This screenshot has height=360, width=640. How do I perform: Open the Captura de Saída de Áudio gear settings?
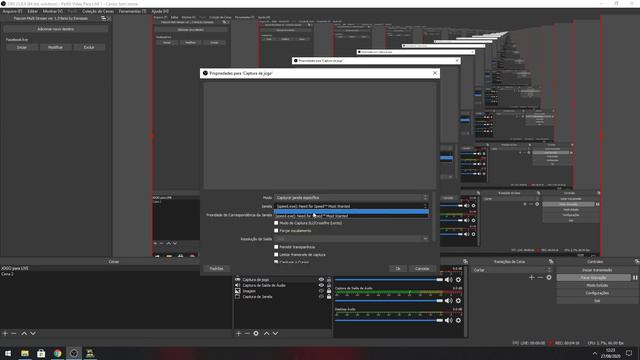click(x=458, y=301)
